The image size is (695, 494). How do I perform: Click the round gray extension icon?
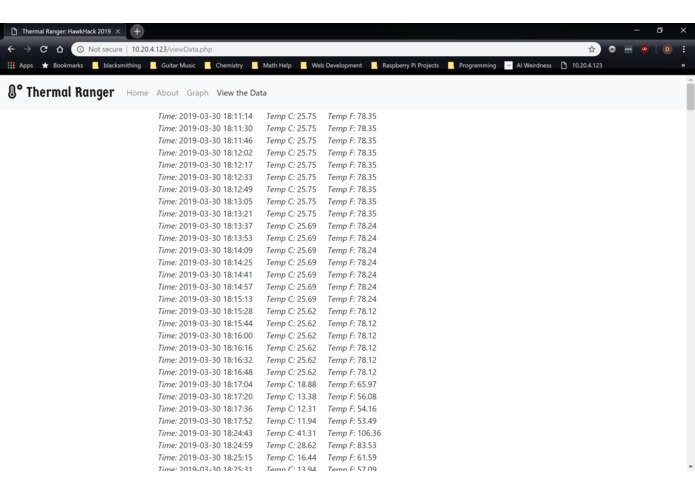tap(612, 49)
